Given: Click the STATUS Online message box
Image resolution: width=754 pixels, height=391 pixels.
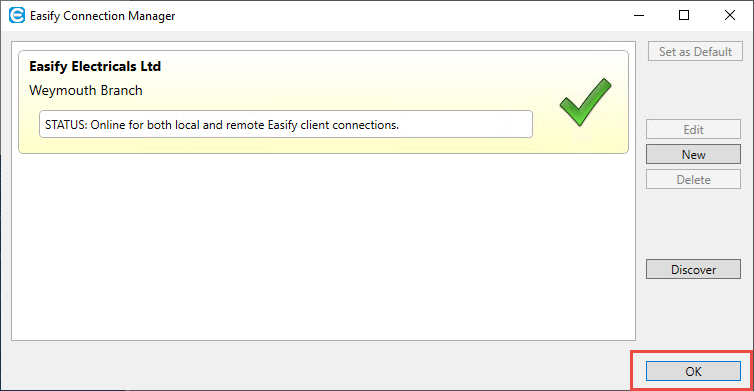Looking at the screenshot, I should pyautogui.click(x=286, y=125).
